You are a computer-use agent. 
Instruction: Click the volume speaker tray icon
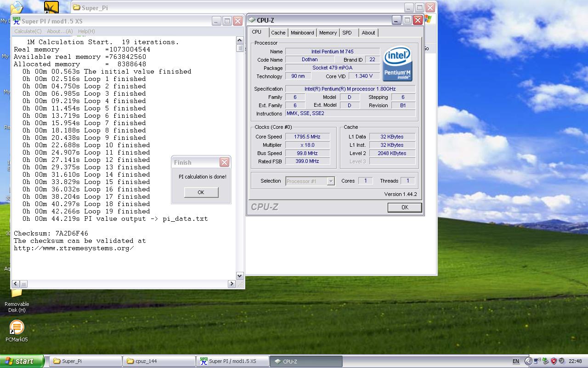tap(562, 361)
